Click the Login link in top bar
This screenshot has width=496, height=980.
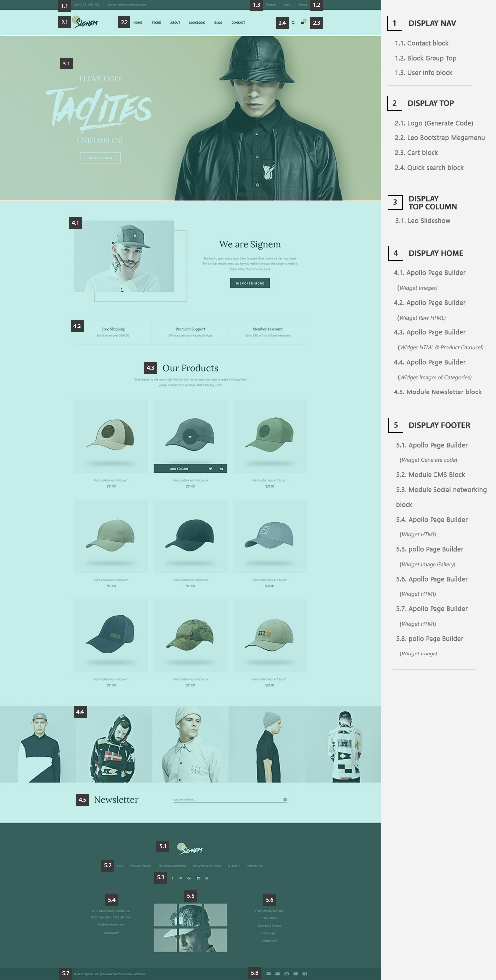coord(287,5)
